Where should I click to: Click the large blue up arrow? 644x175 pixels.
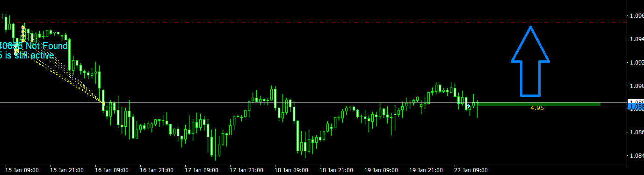pos(530,61)
